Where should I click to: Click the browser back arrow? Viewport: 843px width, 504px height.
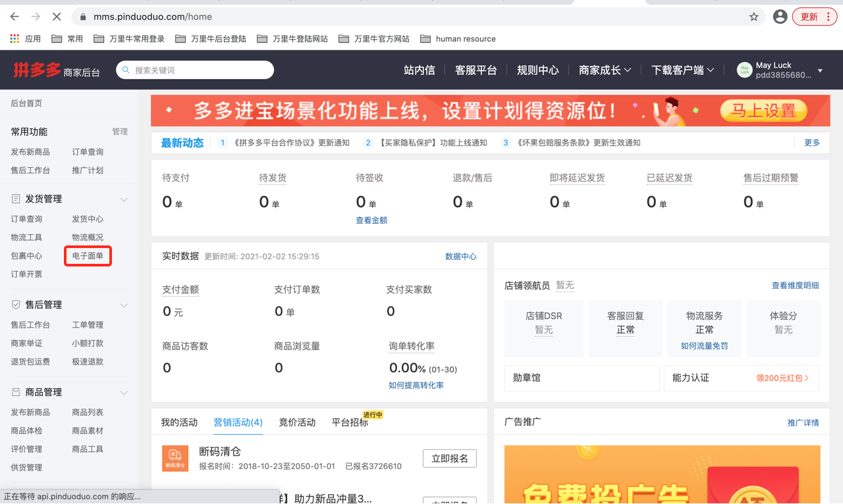tap(14, 16)
